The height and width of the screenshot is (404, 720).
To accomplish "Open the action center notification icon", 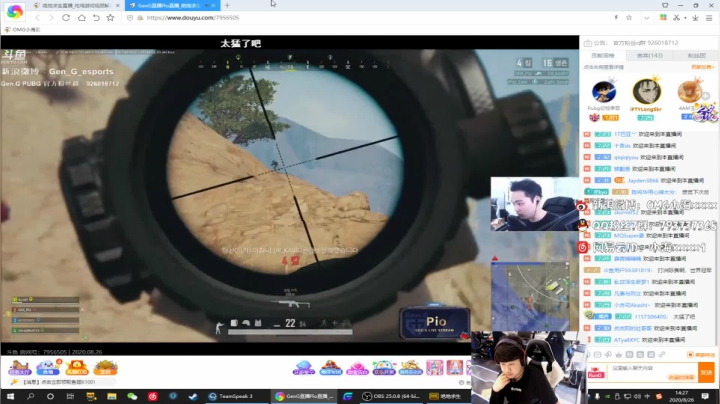I will point(706,396).
